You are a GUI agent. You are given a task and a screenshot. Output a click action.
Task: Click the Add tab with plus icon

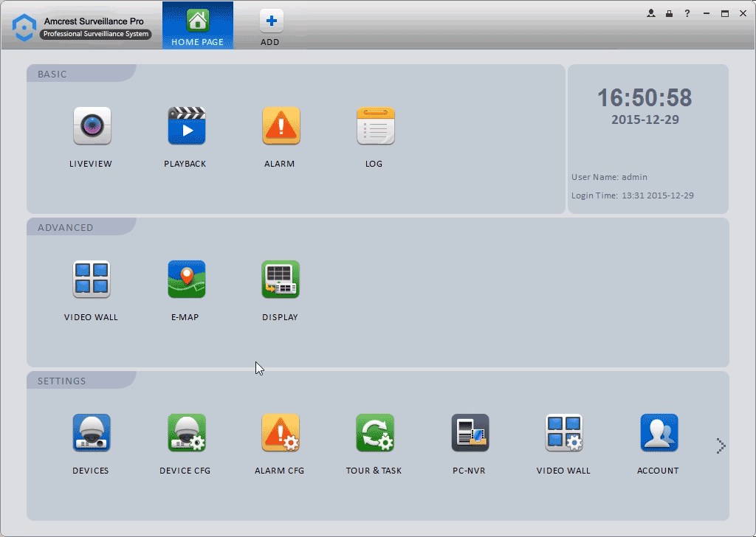pos(271,28)
